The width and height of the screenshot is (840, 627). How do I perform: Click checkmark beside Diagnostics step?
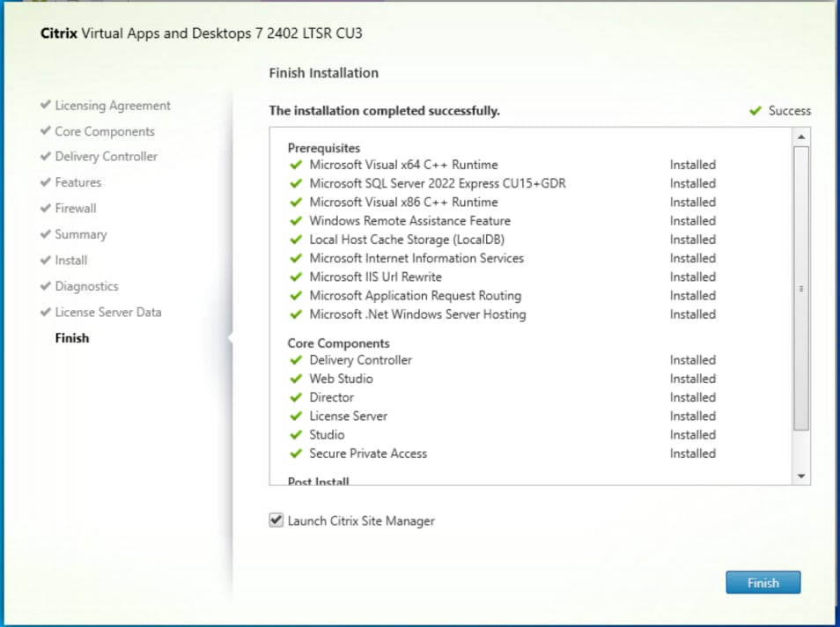click(46, 285)
